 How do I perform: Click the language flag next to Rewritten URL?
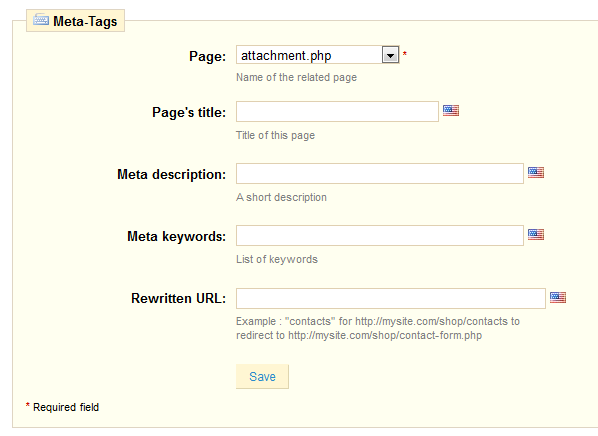(558, 298)
